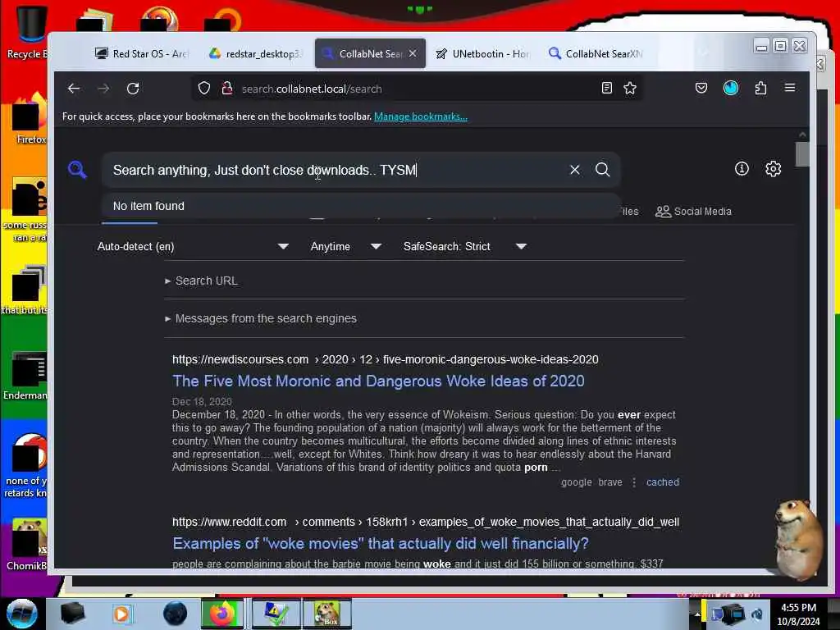Viewport: 840px width, 630px height.
Task: Open the ChomikB desktop icon
Action: click(x=25, y=545)
